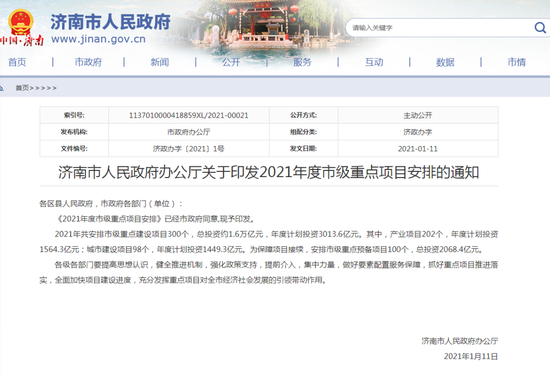This screenshot has width=550, height=379.
Task: Click the www.jinan.gov.cn URL text
Action: click(98, 39)
